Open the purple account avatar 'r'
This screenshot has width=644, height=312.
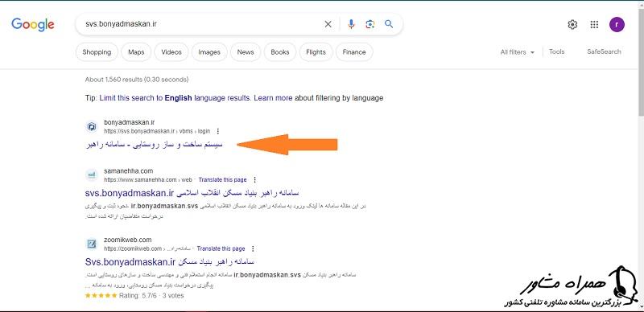click(x=617, y=25)
